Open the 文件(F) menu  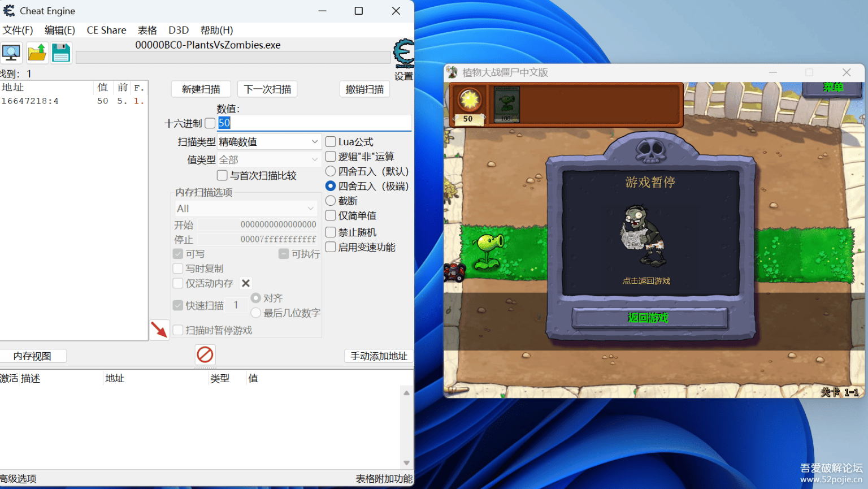tap(18, 31)
